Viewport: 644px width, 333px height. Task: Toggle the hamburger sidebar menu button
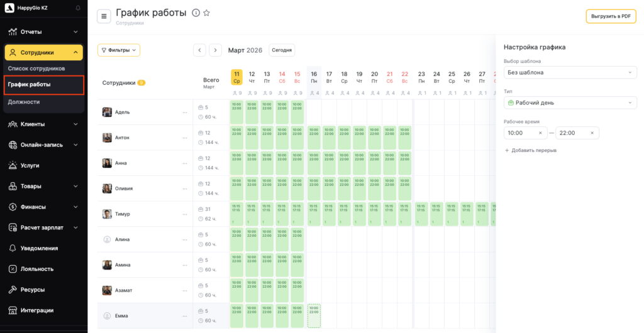tap(104, 16)
